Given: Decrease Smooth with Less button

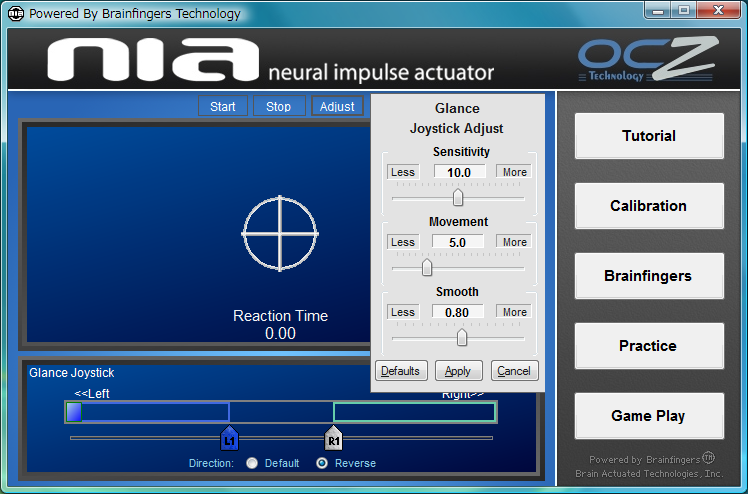Looking at the screenshot, I should click(403, 312).
